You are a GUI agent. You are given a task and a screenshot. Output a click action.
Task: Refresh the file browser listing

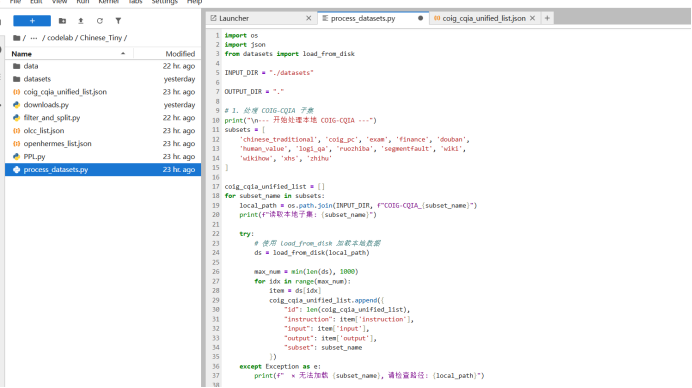(100, 21)
